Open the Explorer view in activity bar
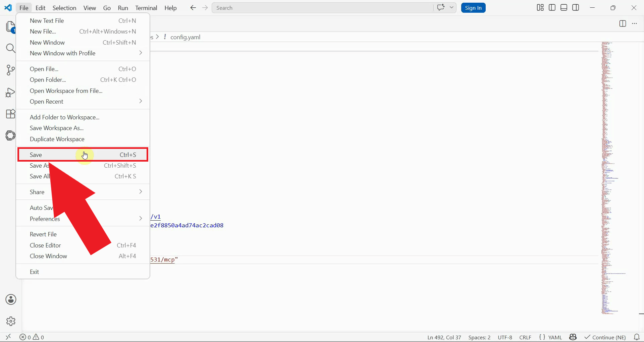 (x=11, y=27)
